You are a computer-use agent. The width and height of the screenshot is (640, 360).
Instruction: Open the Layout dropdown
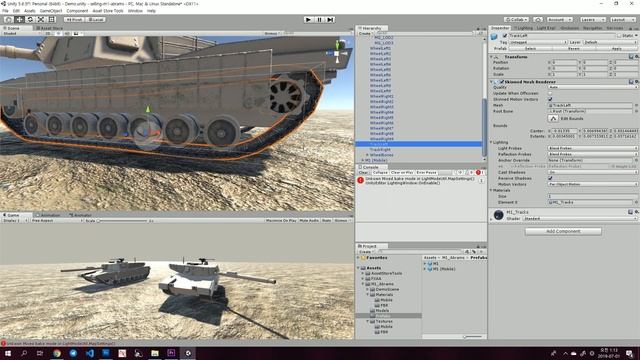point(623,19)
